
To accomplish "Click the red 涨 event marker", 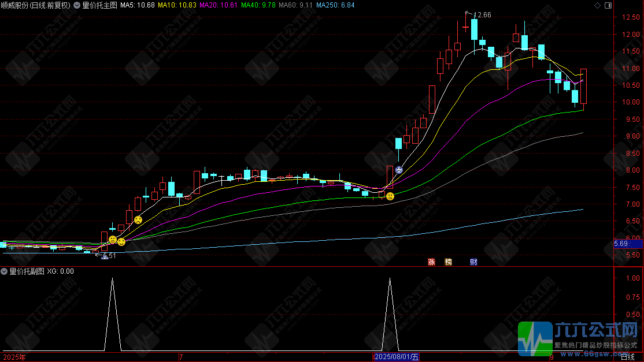I will (431, 262).
